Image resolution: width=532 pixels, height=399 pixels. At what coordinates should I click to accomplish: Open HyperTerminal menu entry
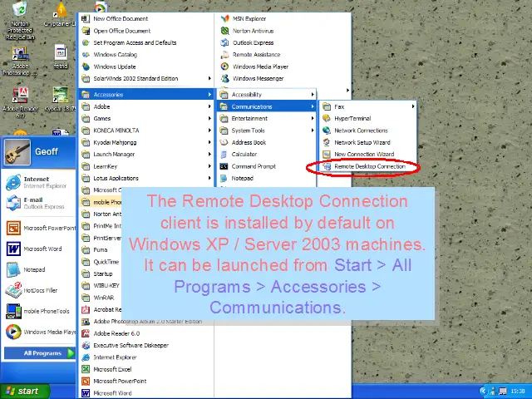pyautogui.click(x=367, y=118)
